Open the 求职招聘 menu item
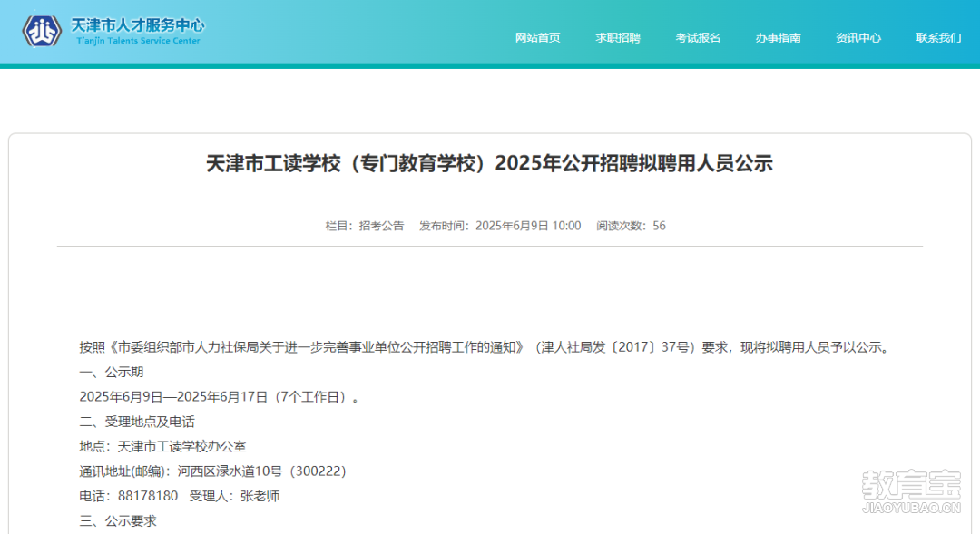This screenshot has width=980, height=534. [x=618, y=37]
